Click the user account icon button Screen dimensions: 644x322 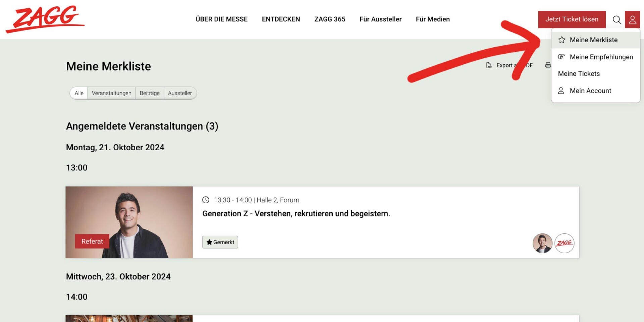pyautogui.click(x=632, y=19)
